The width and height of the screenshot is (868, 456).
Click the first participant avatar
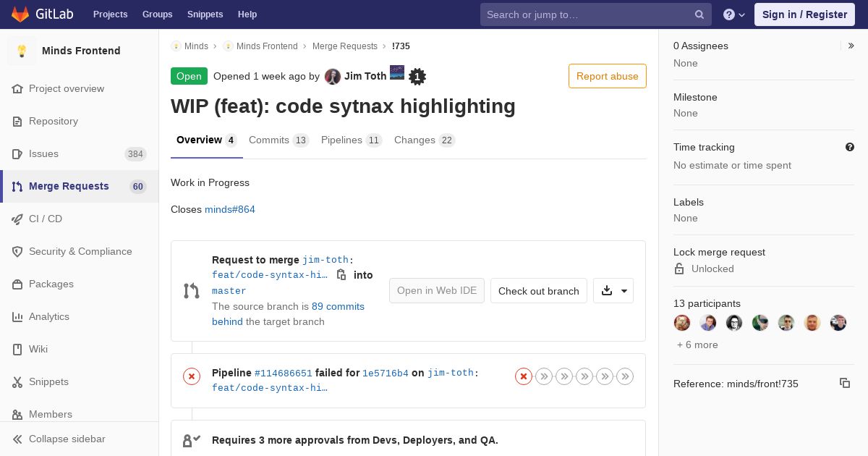[682, 323]
